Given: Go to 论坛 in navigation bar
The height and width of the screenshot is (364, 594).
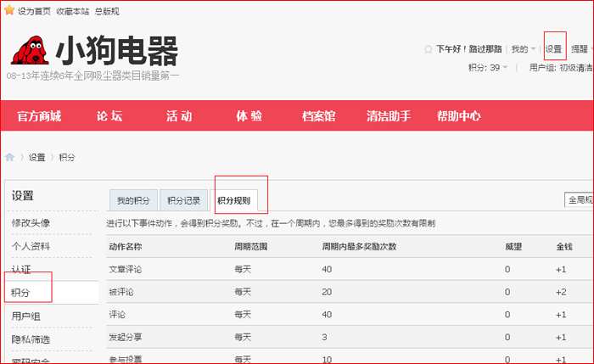Looking at the screenshot, I should pyautogui.click(x=109, y=116).
